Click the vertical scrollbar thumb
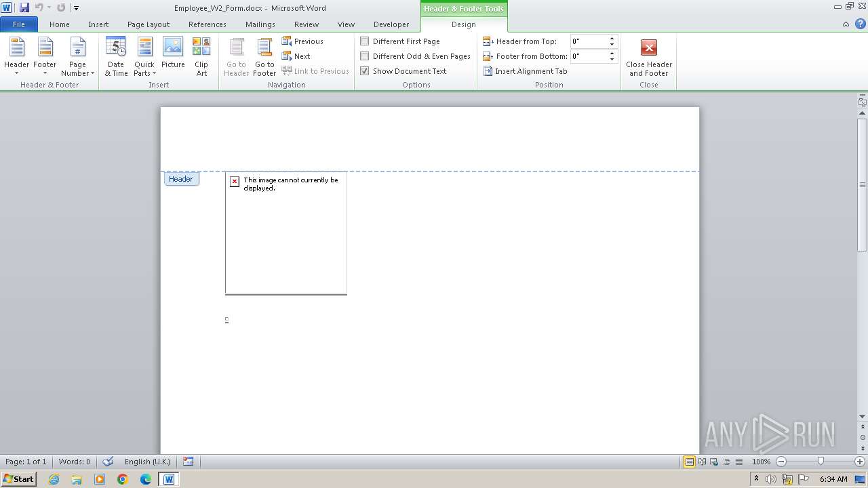 coord(863,184)
